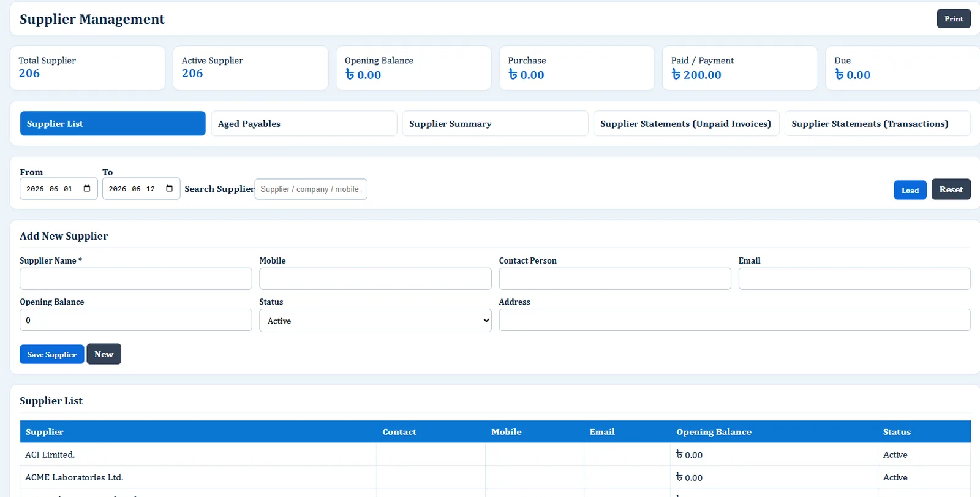Viewport: 980px width, 497px height.
Task: Click the Active status of ACI Limited.
Action: tap(895, 455)
